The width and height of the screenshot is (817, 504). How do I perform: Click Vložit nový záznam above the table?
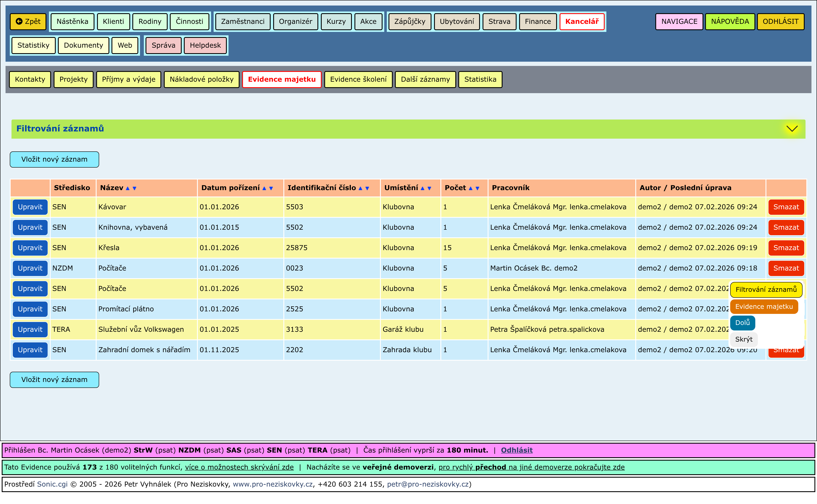point(54,159)
